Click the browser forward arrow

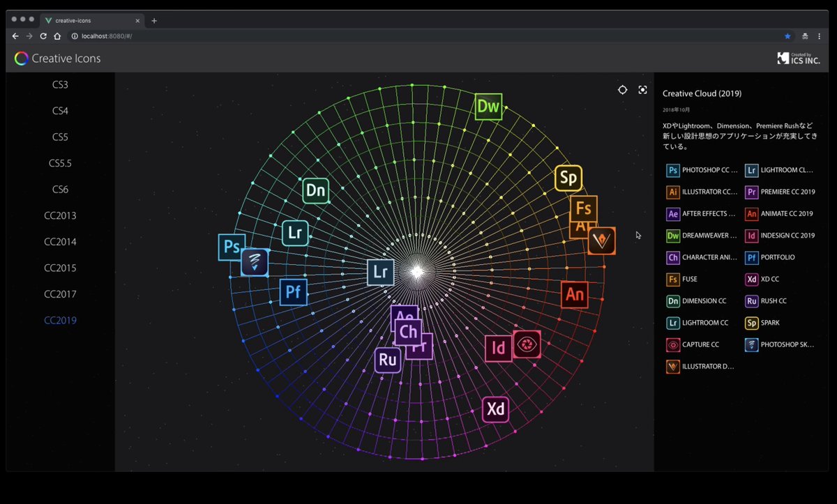pyautogui.click(x=29, y=36)
